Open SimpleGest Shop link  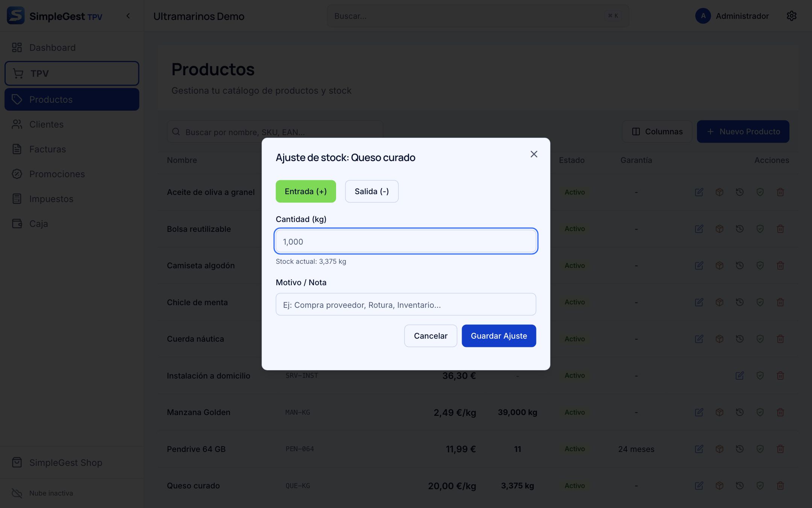tap(72, 462)
